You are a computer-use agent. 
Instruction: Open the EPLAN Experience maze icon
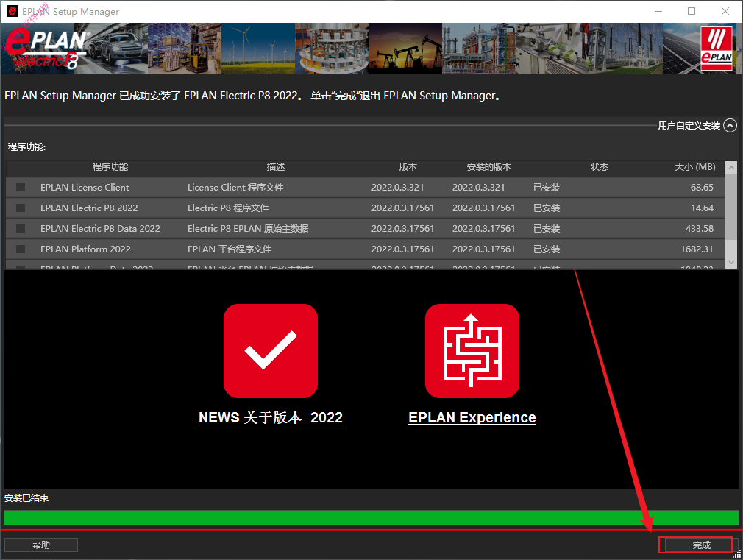(x=472, y=351)
